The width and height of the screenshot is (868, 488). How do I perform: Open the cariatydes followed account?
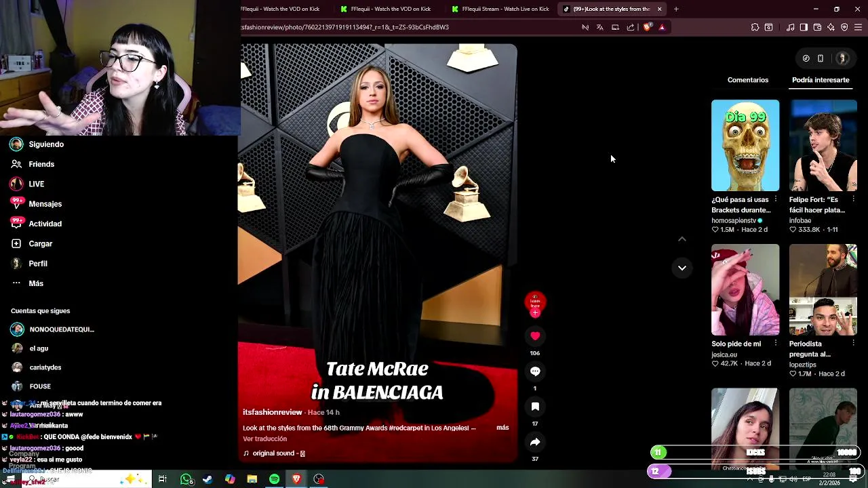[x=37, y=367]
